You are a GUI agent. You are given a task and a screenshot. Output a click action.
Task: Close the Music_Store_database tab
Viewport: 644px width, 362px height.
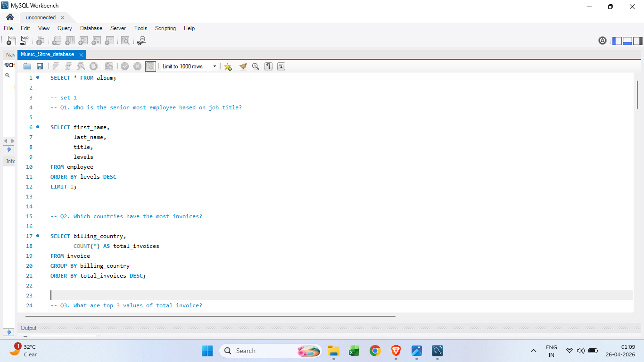click(81, 55)
